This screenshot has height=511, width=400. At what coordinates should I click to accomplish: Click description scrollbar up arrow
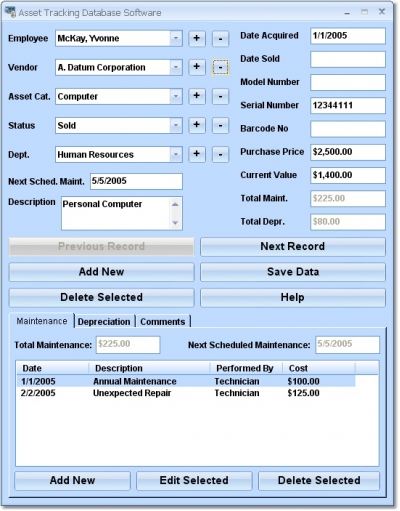pyautogui.click(x=175, y=204)
